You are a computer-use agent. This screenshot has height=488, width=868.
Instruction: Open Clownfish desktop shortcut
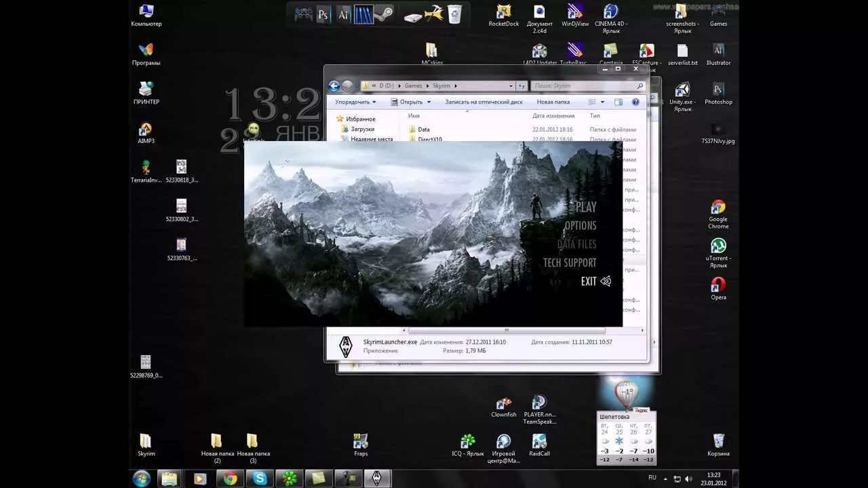tap(504, 406)
